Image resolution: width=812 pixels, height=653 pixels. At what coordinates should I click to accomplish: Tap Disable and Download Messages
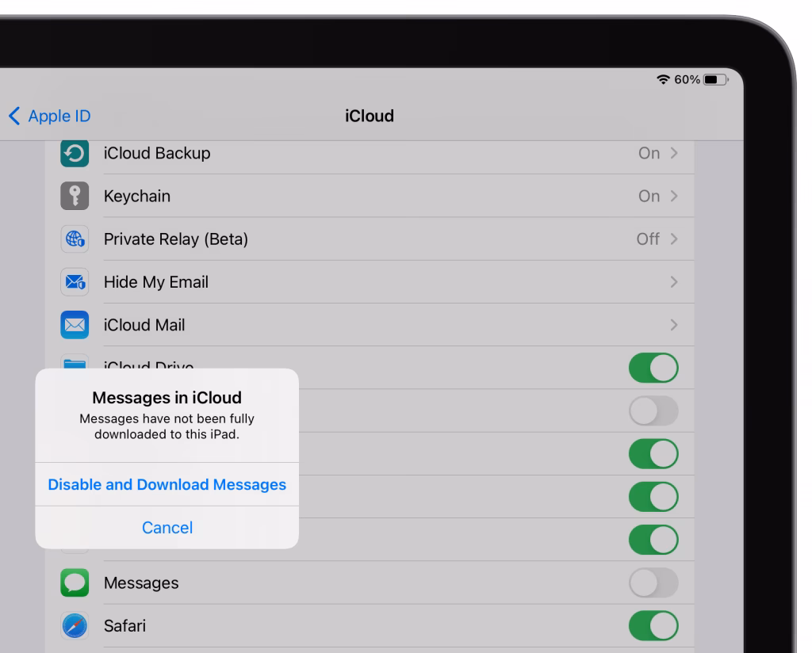coord(167,484)
